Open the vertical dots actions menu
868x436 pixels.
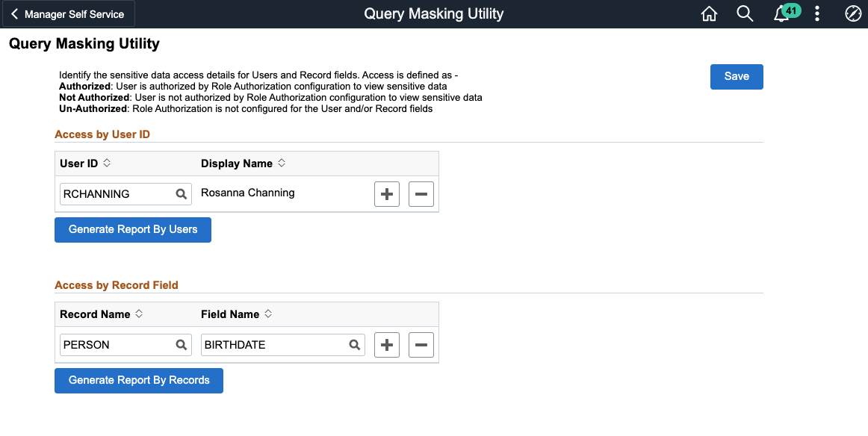817,14
